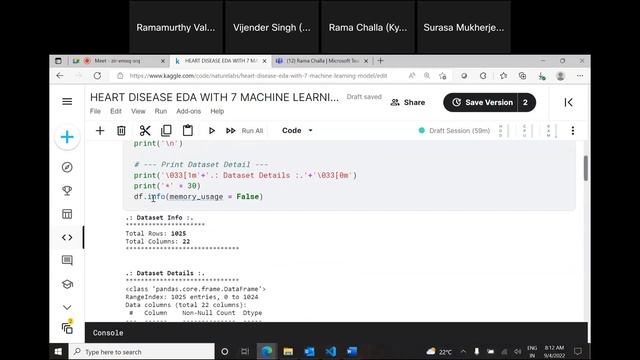Click the Type here to search box
The height and width of the screenshot is (360, 640).
(x=142, y=351)
